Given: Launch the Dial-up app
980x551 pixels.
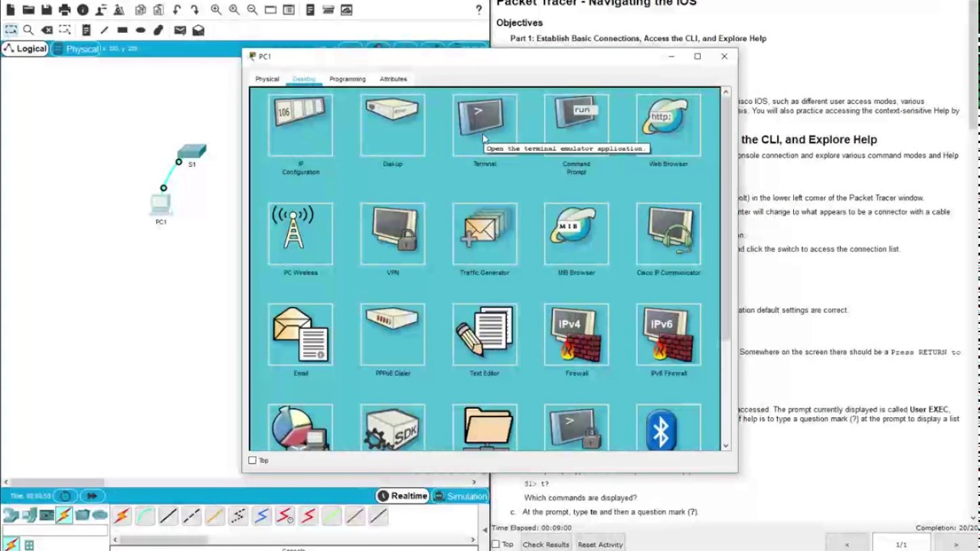Looking at the screenshot, I should [x=393, y=126].
